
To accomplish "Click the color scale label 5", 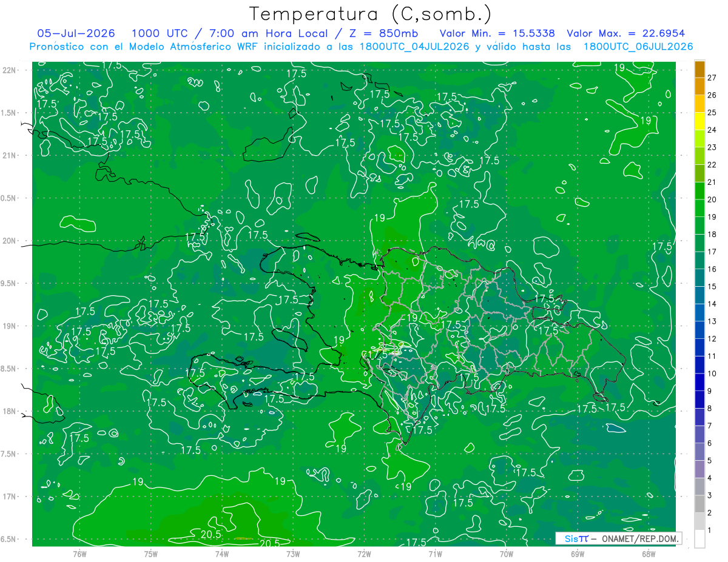I will coord(710,461).
